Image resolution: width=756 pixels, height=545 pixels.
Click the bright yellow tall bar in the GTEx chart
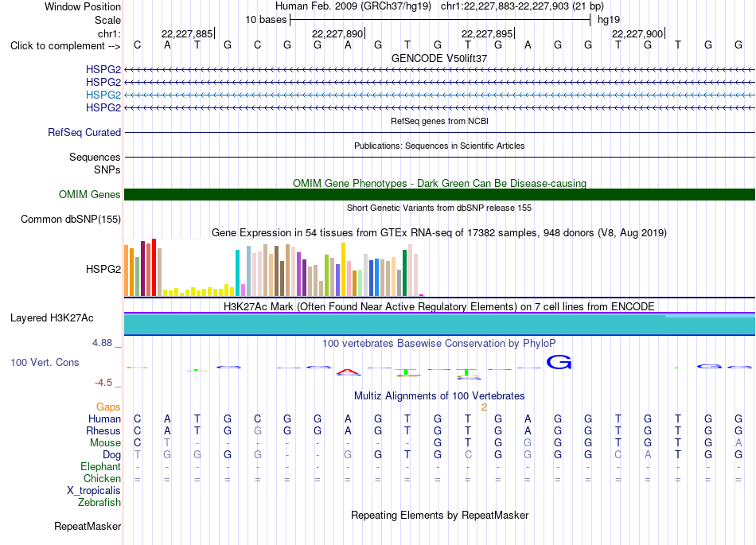click(x=343, y=270)
